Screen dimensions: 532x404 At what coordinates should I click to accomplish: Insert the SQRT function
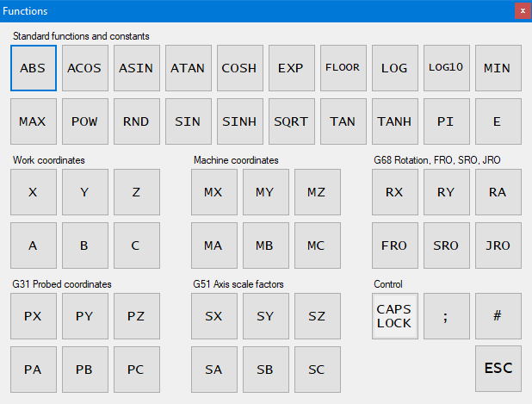point(291,121)
